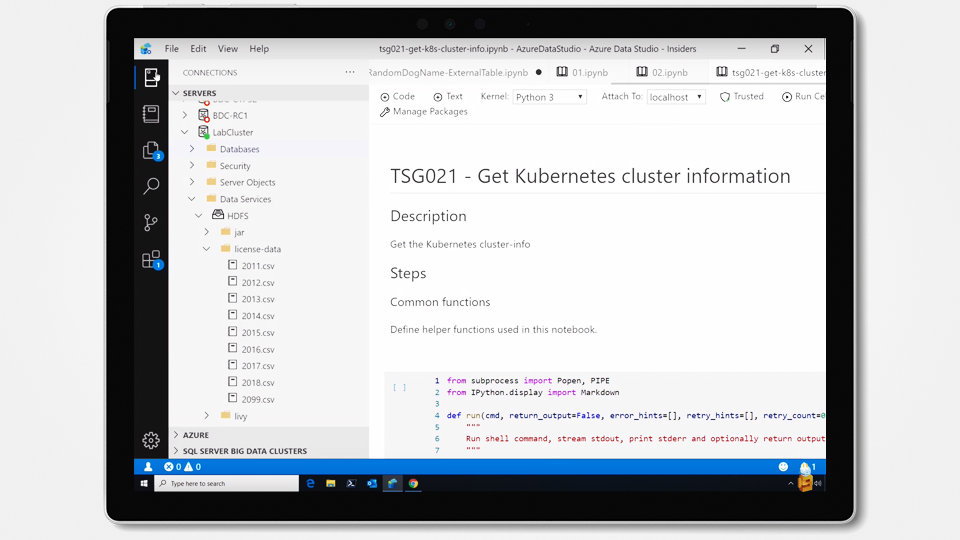Toggle the Trusted notebook state
960x540 pixels.
coord(741,97)
